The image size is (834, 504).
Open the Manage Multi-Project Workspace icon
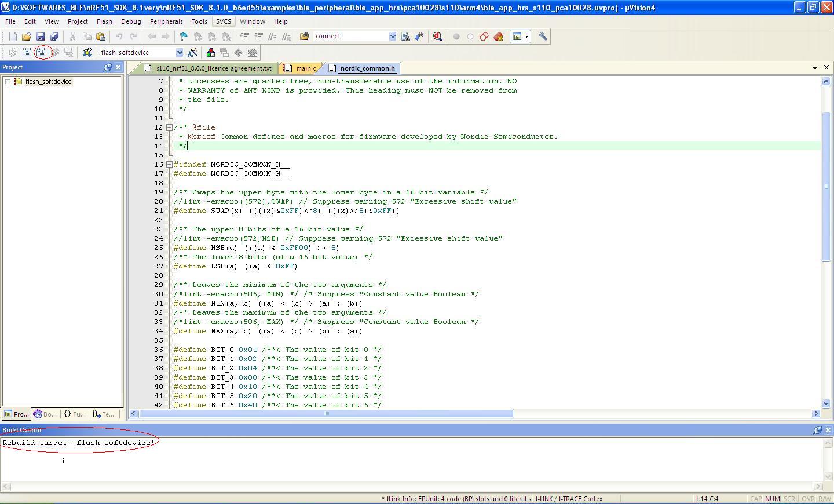[225, 53]
